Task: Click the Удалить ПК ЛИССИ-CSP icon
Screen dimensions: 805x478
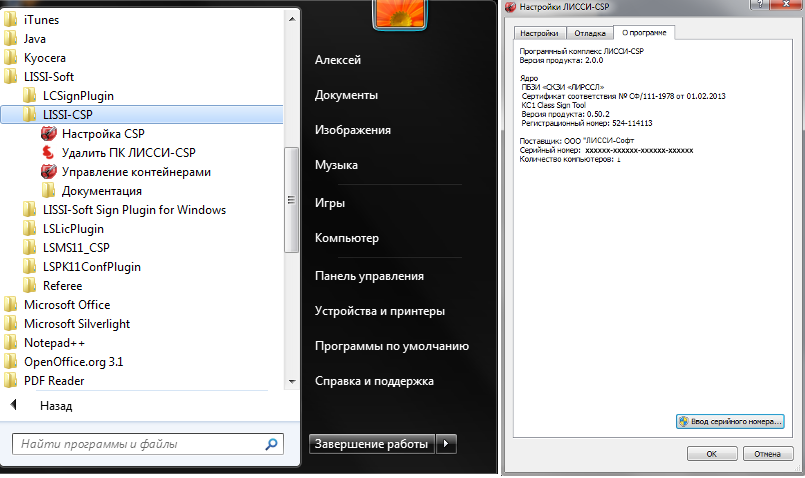Action: tap(48, 153)
